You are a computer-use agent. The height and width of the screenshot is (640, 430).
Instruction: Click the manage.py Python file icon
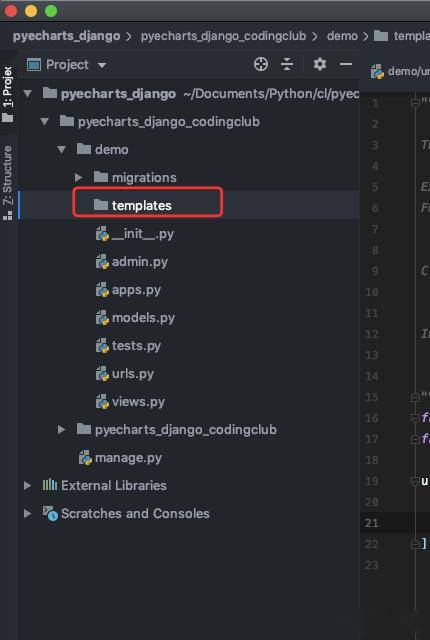[x=85, y=458]
